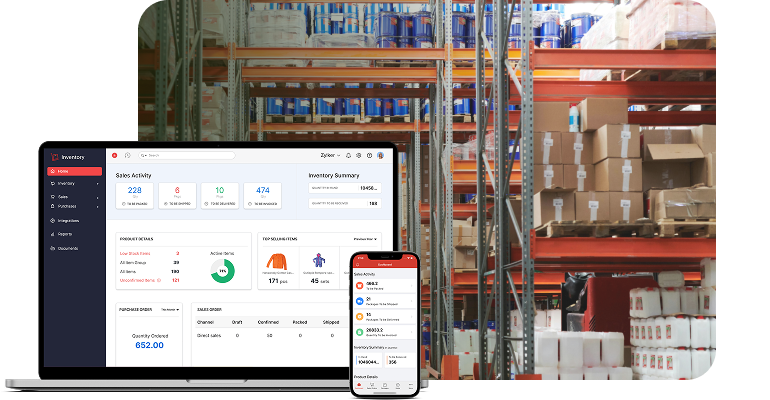Viewport: 770px width, 400px height.
Task: Click the user profile avatar icon
Action: [x=380, y=155]
